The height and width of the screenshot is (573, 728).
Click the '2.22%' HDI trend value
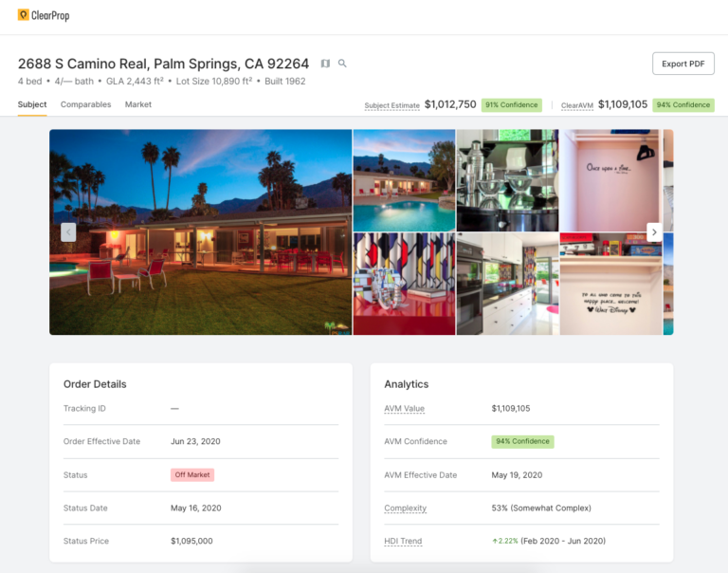pyautogui.click(x=505, y=541)
